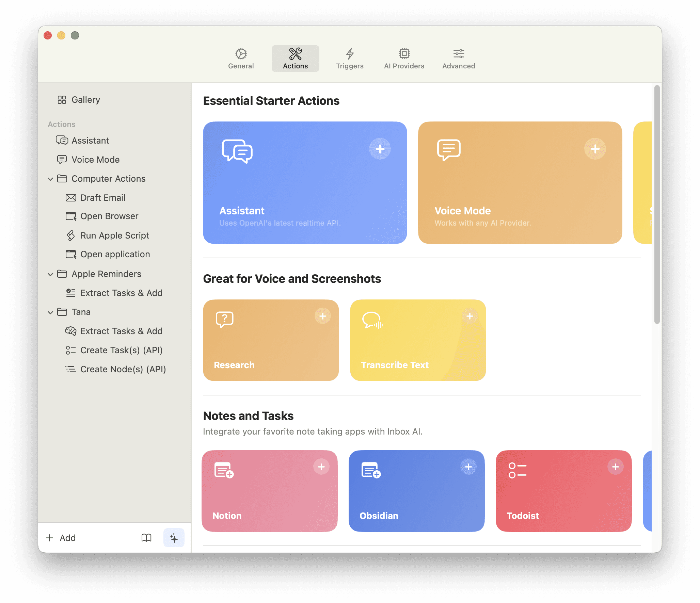The width and height of the screenshot is (700, 603).
Task: Collapse the Apple Reminders folder
Action: tap(50, 274)
